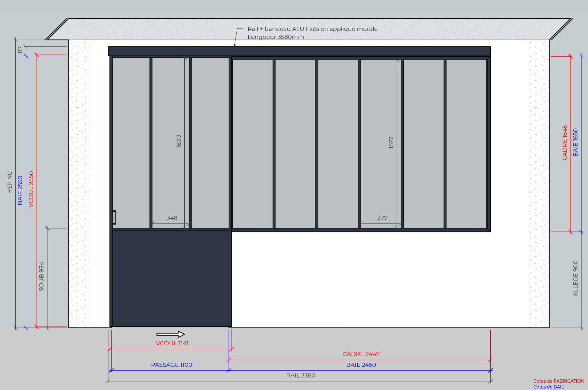This screenshot has width=588, height=390.
Task: Click the blue 'BAIE 1650' dimension label
Action: pyautogui.click(x=575, y=143)
